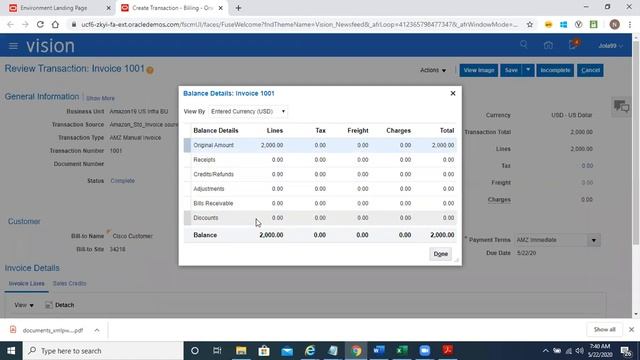
Task: Select the Receipts row label
Action: 204,160
